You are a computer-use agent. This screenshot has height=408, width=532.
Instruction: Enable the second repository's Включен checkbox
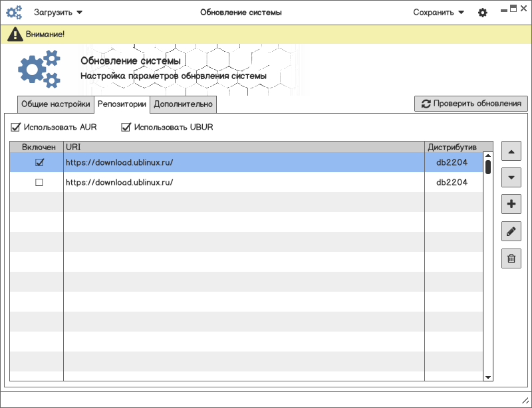(39, 183)
